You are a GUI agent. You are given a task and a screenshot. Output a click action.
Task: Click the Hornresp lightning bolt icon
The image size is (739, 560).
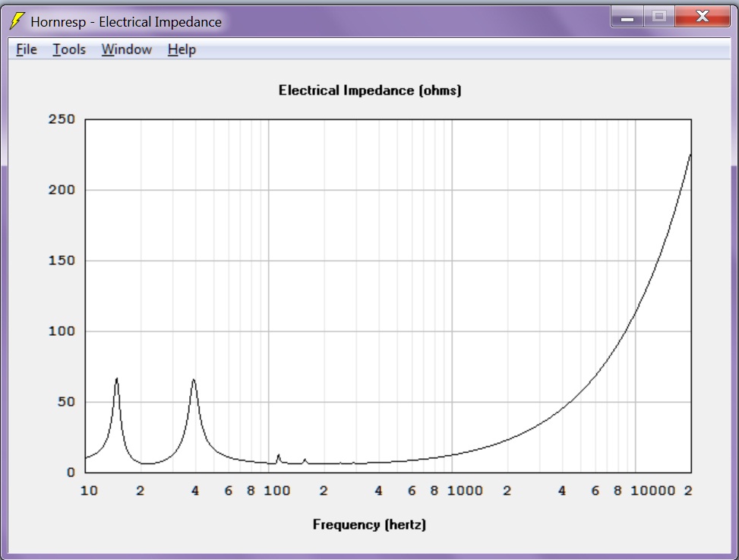tap(17, 21)
